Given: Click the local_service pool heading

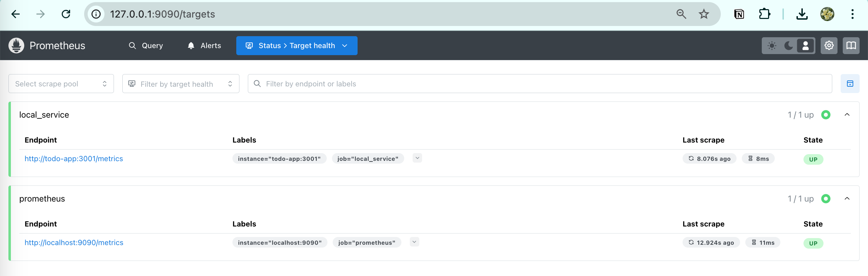Looking at the screenshot, I should tap(44, 115).
